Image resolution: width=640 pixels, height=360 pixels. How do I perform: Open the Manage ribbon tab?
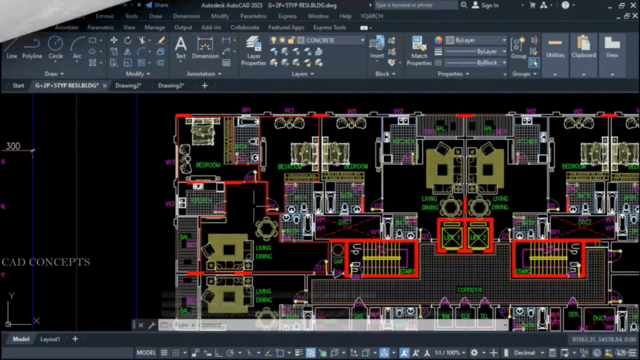coord(155,27)
